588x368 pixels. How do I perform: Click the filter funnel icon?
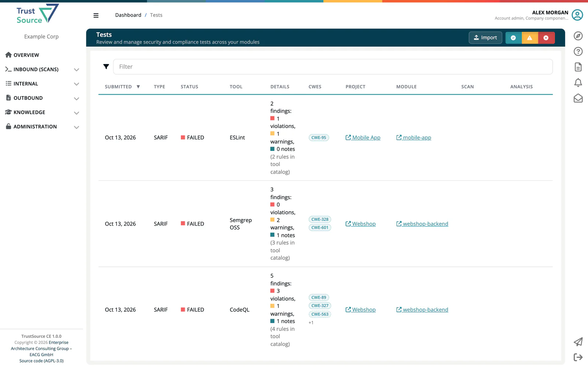click(106, 67)
